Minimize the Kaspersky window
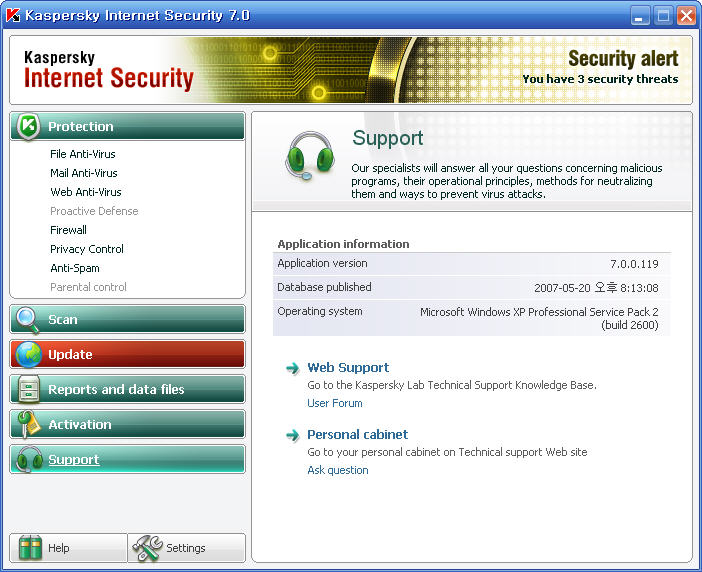Screen dimensions: 702x572 [640, 16]
